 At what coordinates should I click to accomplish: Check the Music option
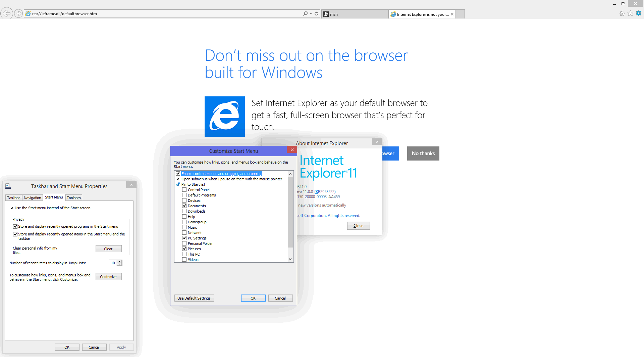pos(184,227)
